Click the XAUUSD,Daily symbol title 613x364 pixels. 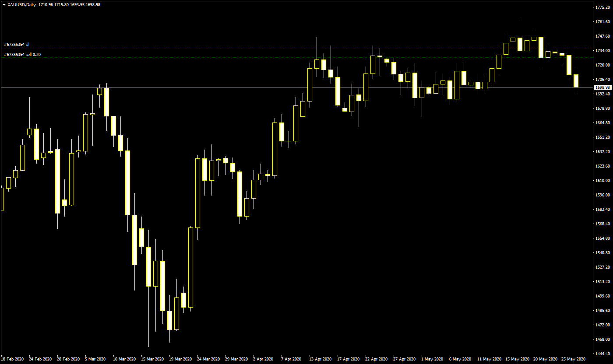(22, 5)
